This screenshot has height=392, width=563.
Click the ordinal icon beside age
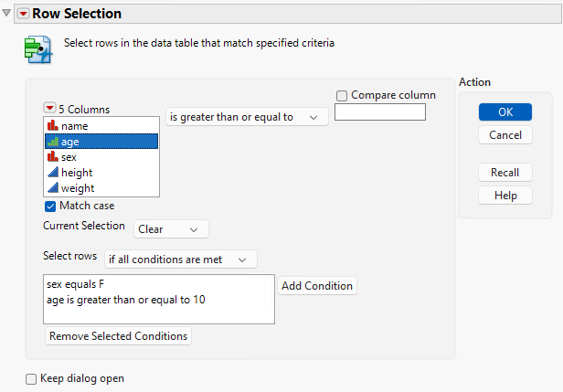53,142
